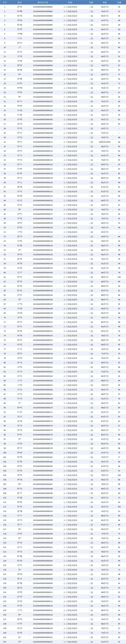This screenshot has height=644, width=126.
Task: Select serial number 50 cell
Action: (5, 228)
